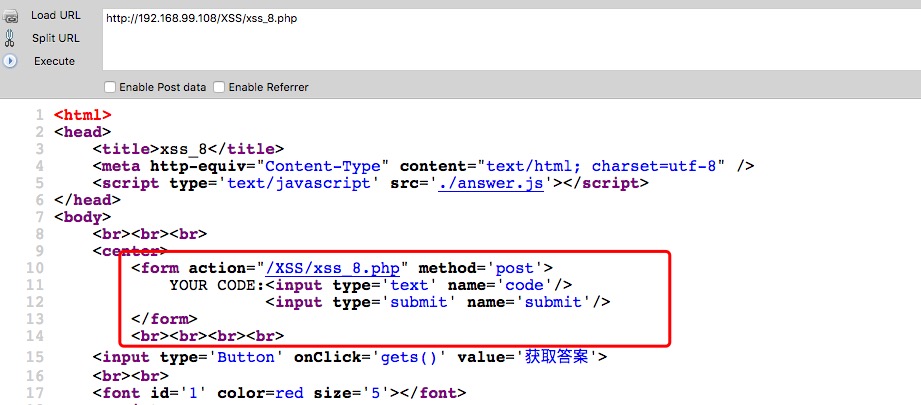Screen dimensions: 921x405
Task: Click the Load URL label
Action: click(56, 15)
